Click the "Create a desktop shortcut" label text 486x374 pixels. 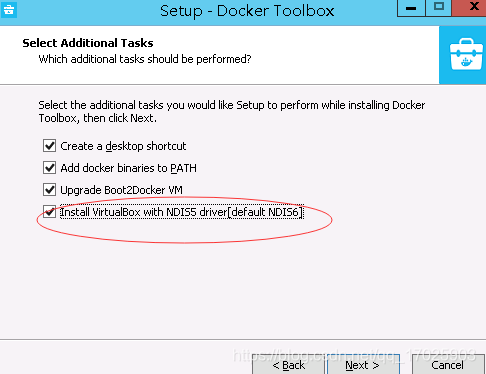123,146
